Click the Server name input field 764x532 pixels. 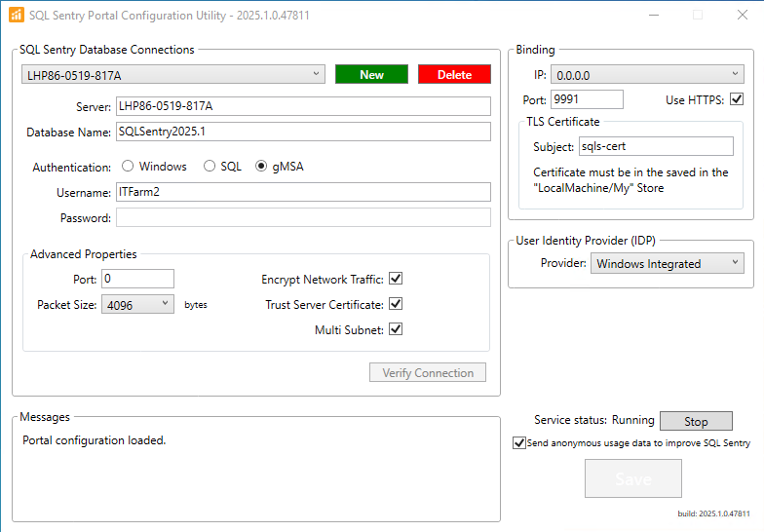click(302, 106)
